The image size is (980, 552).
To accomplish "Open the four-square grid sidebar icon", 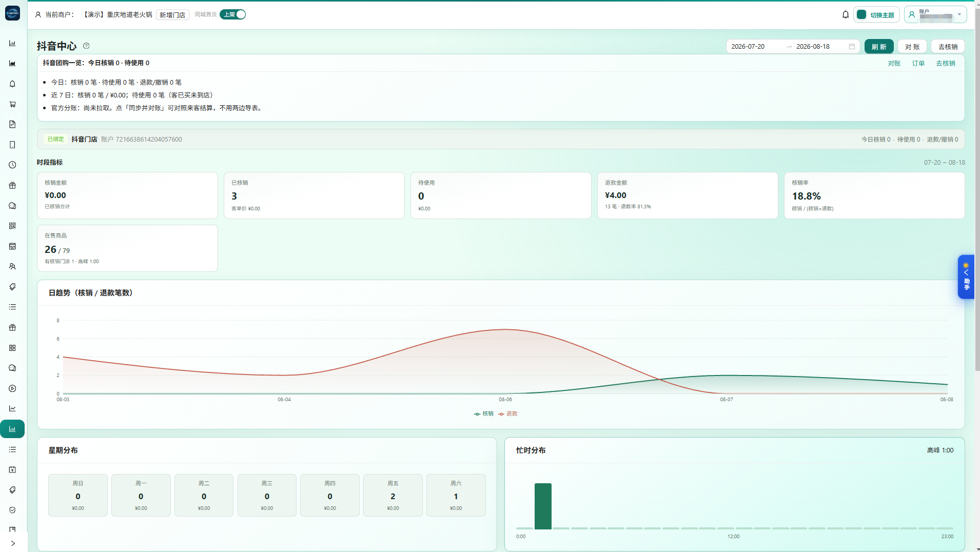I will [12, 348].
